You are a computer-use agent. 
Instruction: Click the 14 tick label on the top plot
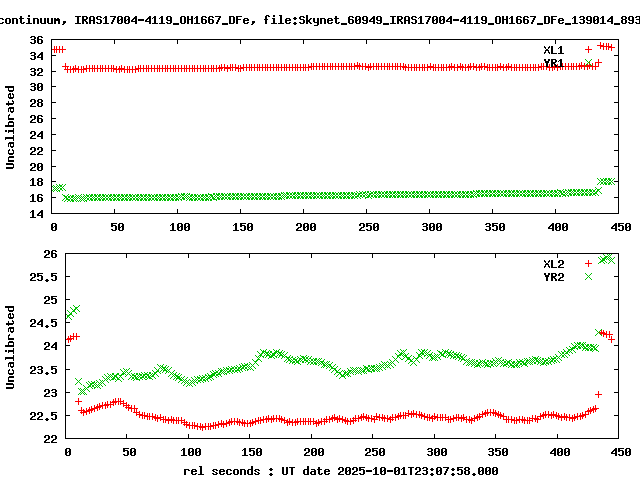point(36,213)
